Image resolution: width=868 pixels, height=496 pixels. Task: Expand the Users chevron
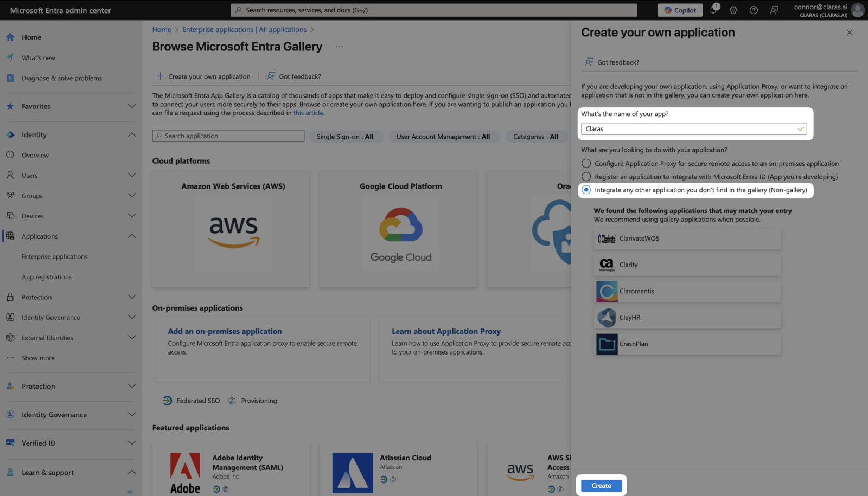tap(131, 175)
